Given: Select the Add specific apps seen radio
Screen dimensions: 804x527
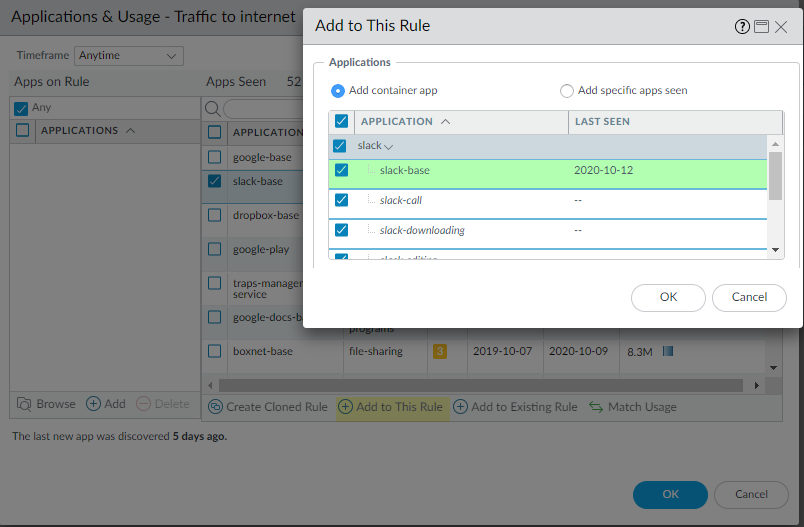Looking at the screenshot, I should pos(567,91).
